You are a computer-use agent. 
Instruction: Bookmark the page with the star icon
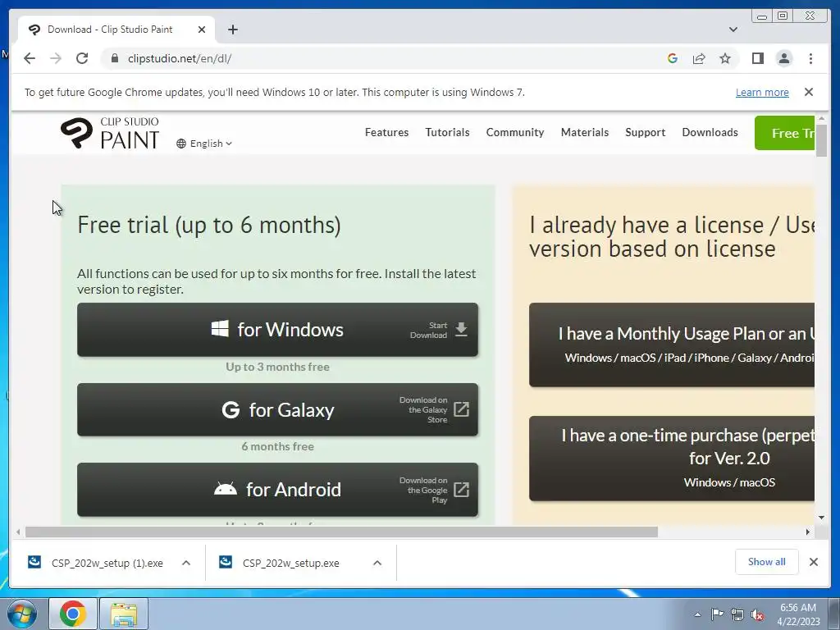[x=725, y=58]
